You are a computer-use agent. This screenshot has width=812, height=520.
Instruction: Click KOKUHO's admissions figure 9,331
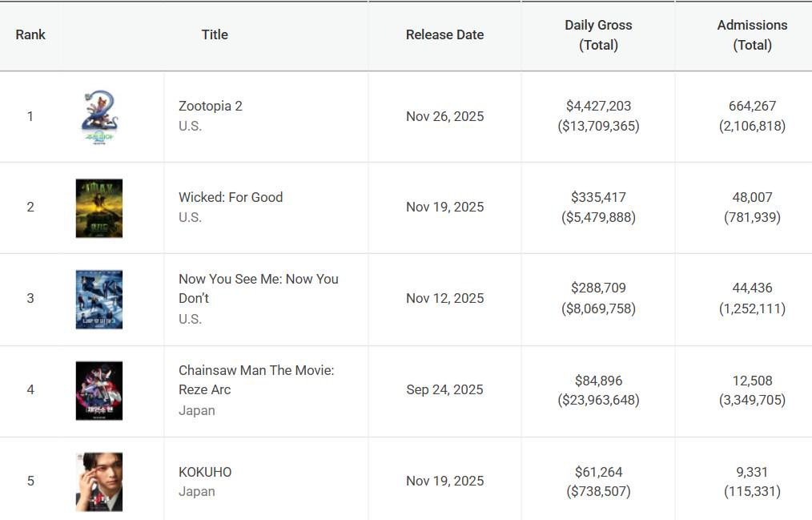pyautogui.click(x=752, y=472)
